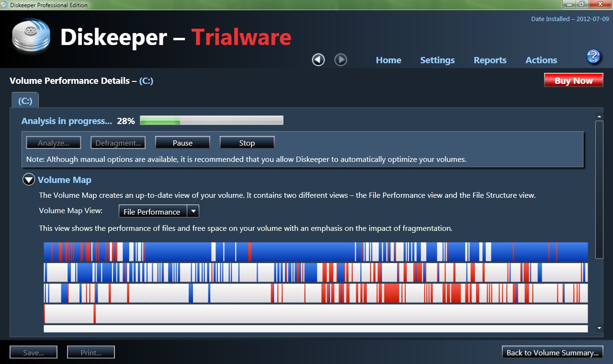Collapse the Volume Map section arrow

[29, 180]
